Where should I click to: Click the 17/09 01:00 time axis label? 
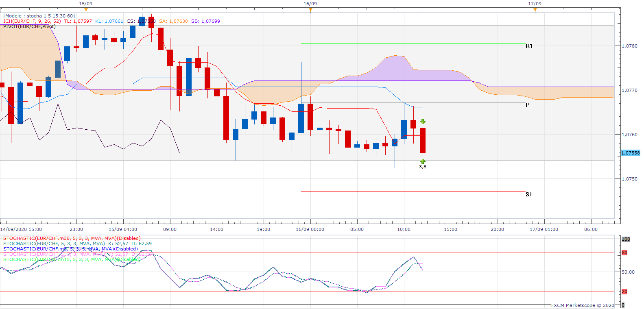(x=544, y=229)
